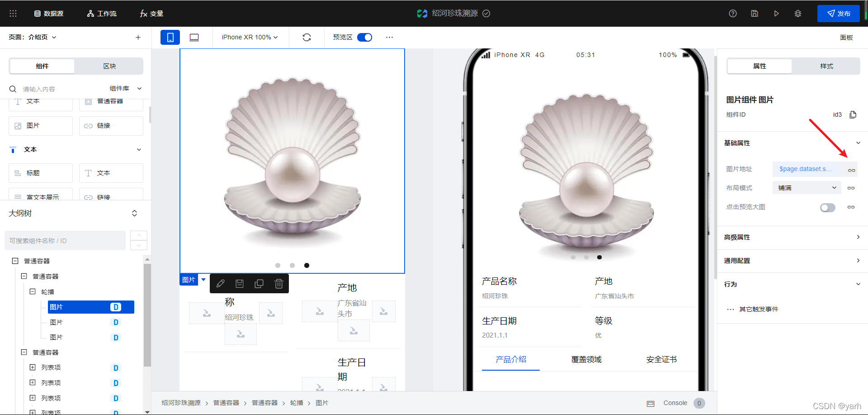Image resolution: width=868 pixels, height=415 pixels.
Task: Toggle the 大纲树 outline tree expander
Action: pos(134,213)
